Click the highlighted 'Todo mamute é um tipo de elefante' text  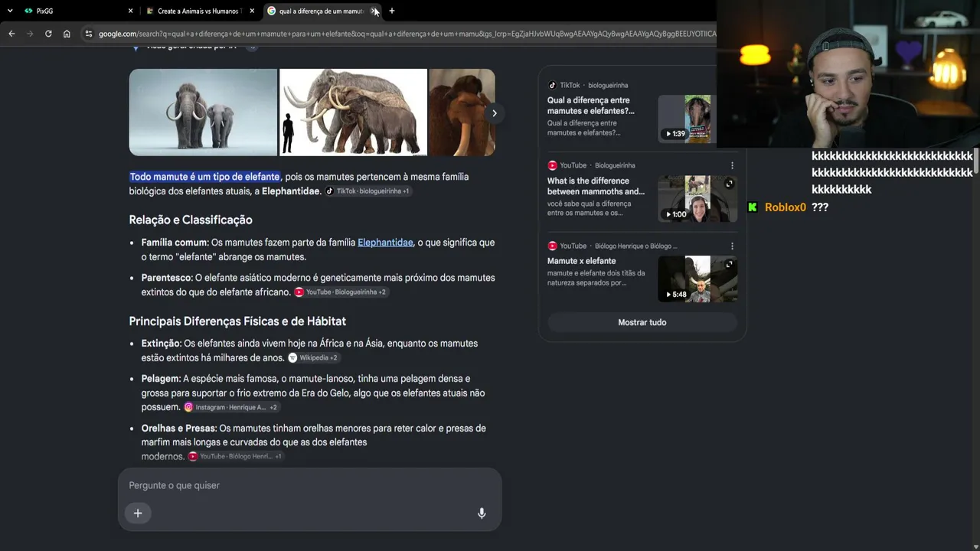click(204, 177)
